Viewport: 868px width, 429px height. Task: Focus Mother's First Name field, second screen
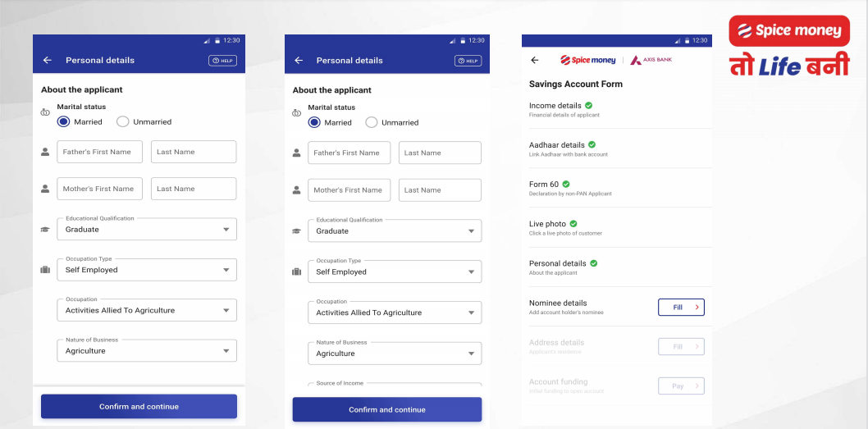click(349, 189)
